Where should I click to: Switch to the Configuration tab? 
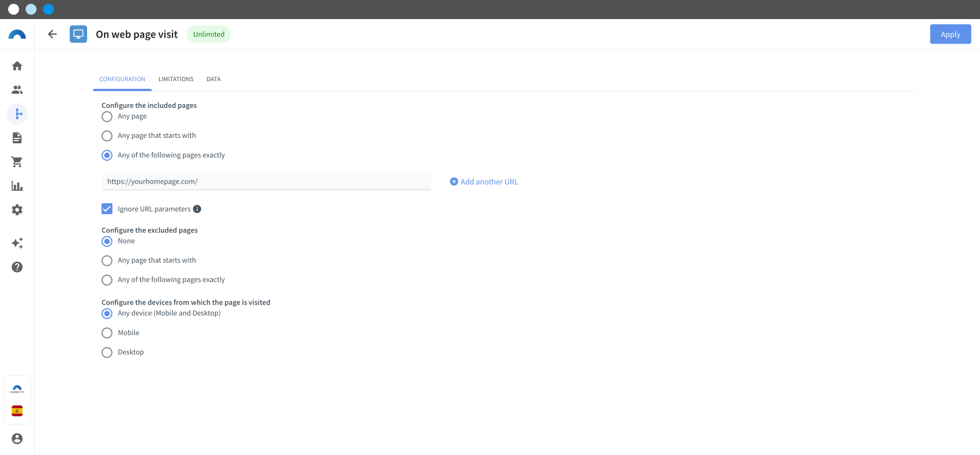click(x=122, y=79)
